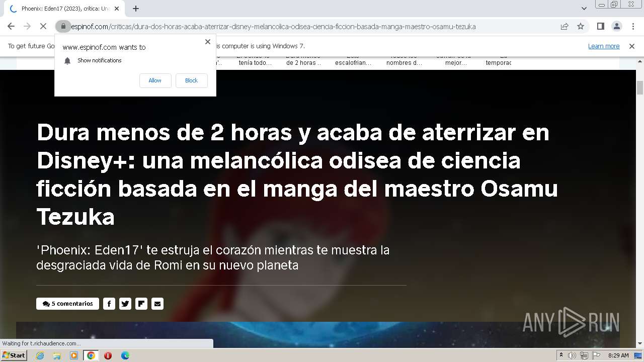Show hidden system tray icons
The height and width of the screenshot is (362, 644).
point(561,355)
